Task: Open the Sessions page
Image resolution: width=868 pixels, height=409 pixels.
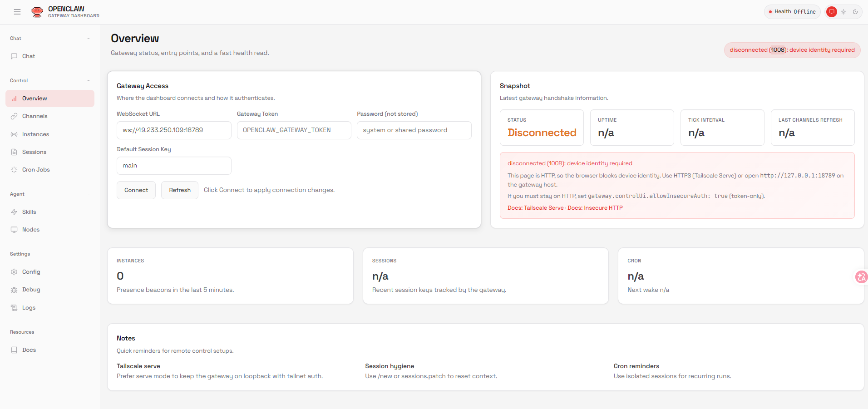Action: coord(34,152)
